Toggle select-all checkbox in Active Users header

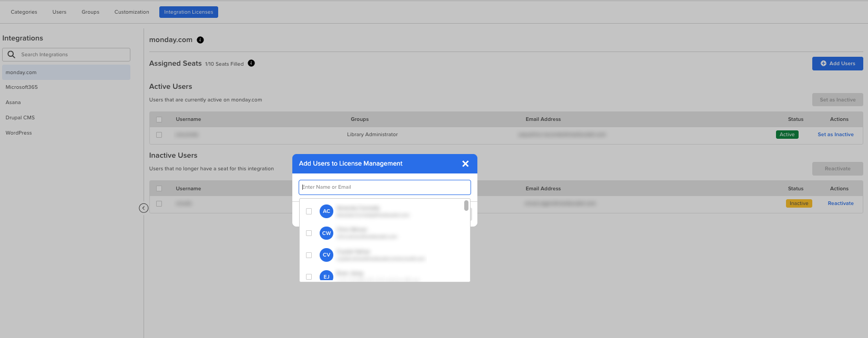pyautogui.click(x=159, y=119)
